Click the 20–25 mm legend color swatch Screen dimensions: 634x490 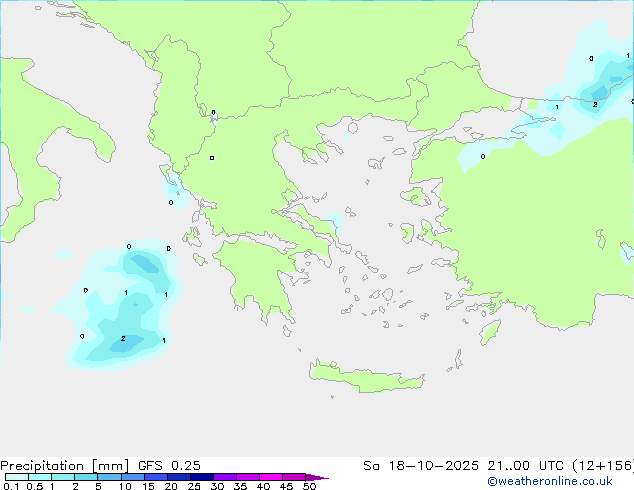pos(178,477)
